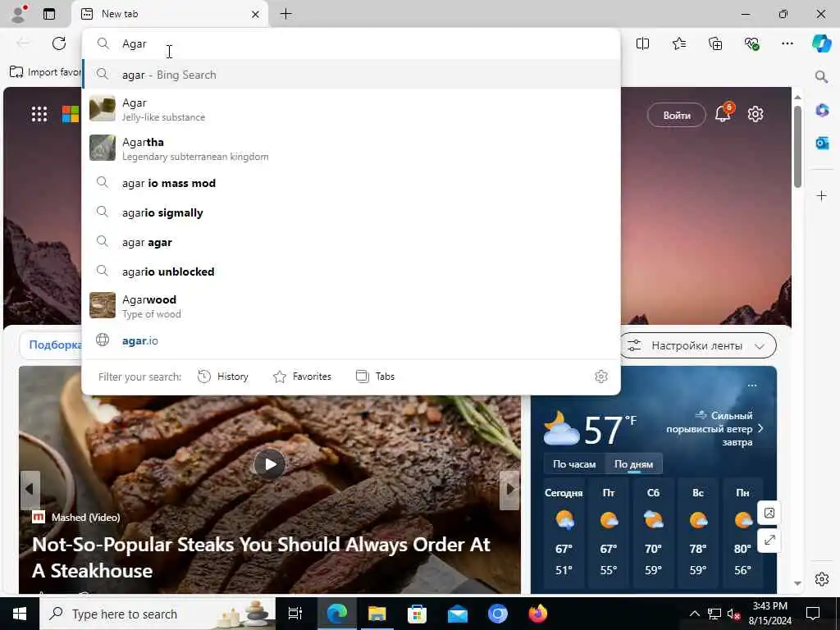Viewport: 840px width, 630px height.
Task: Play the steak video
Action: 269,464
